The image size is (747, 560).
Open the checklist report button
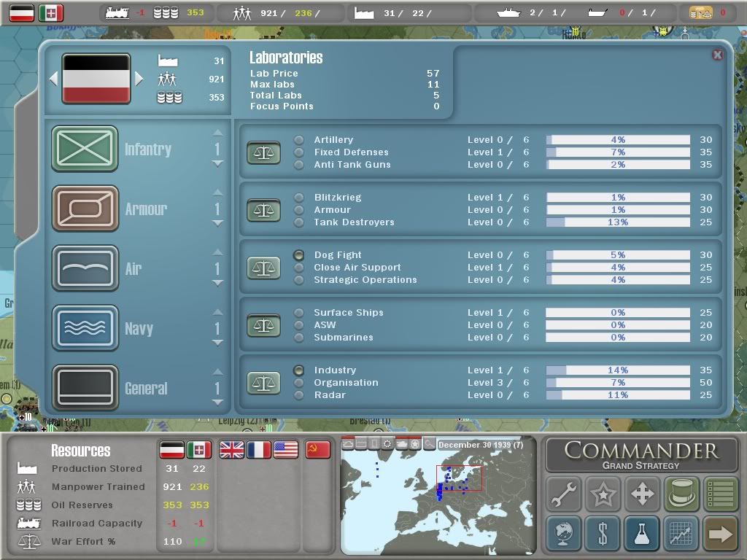(720, 494)
